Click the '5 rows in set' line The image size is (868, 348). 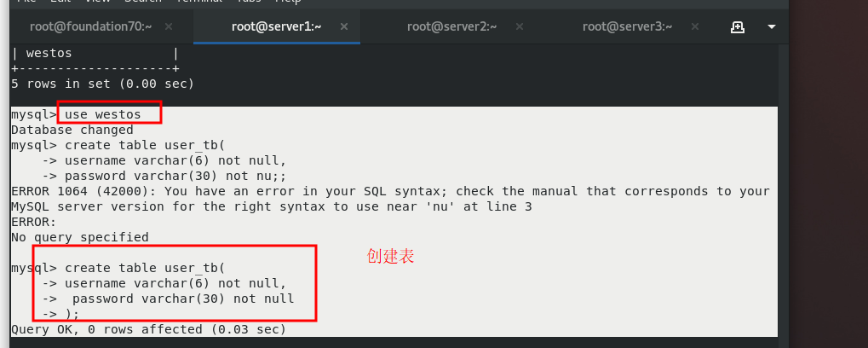pyautogui.click(x=102, y=84)
